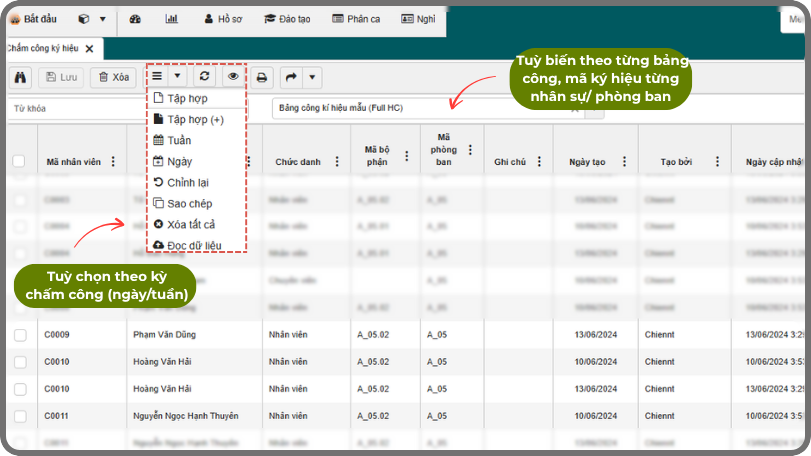This screenshot has height=456, width=811.
Task: Sort by Mã nhân viên column header
Action: pos(73,162)
